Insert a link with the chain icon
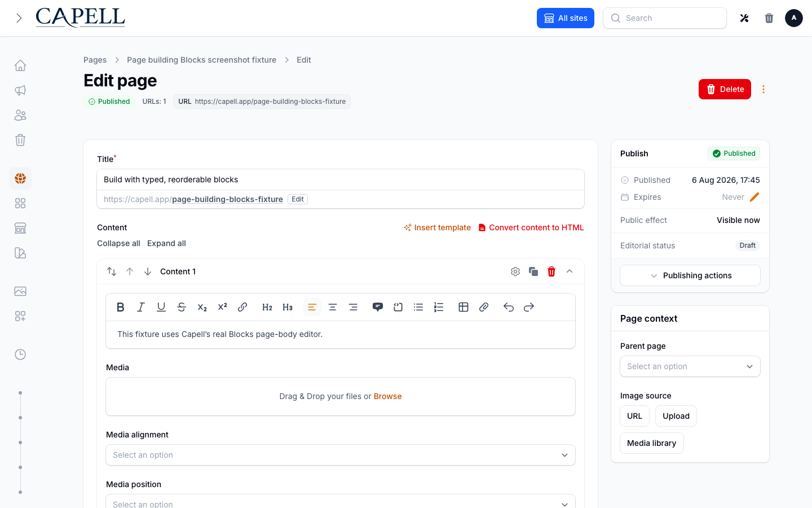Viewport: 812px width, 508px height. [242, 307]
